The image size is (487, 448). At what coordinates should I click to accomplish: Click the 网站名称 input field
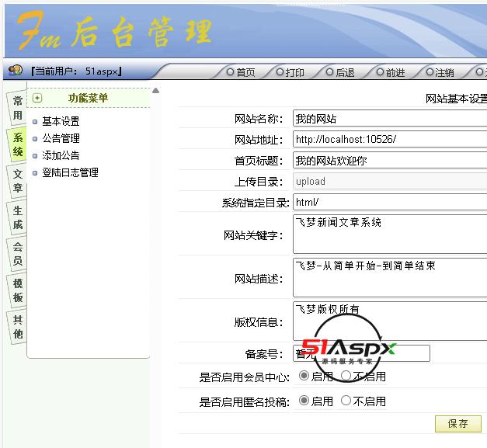tap(390, 118)
